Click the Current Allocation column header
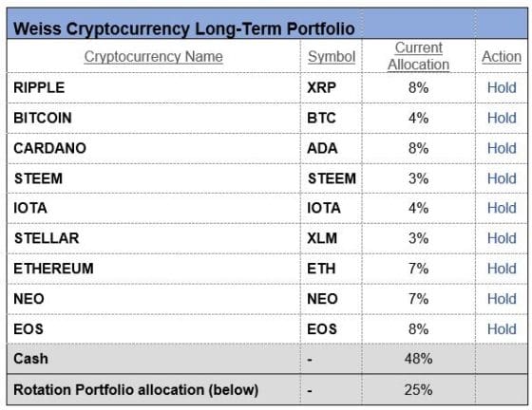This screenshot has height=410, width=532. [x=418, y=56]
